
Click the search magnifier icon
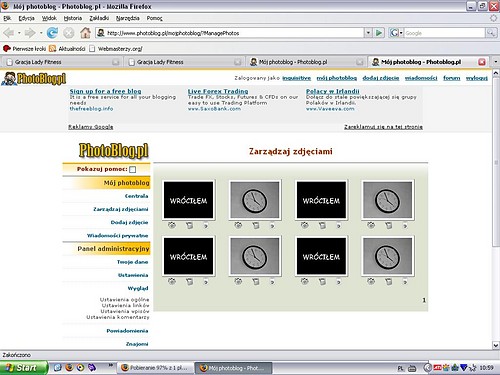coord(490,33)
